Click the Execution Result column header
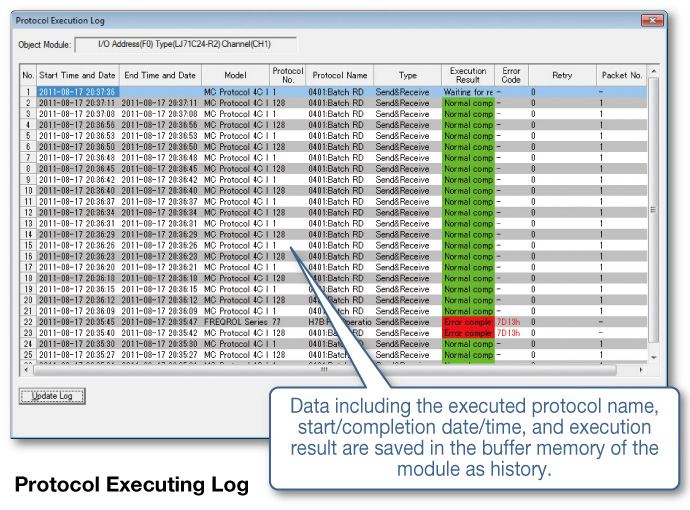 pyautogui.click(x=468, y=75)
